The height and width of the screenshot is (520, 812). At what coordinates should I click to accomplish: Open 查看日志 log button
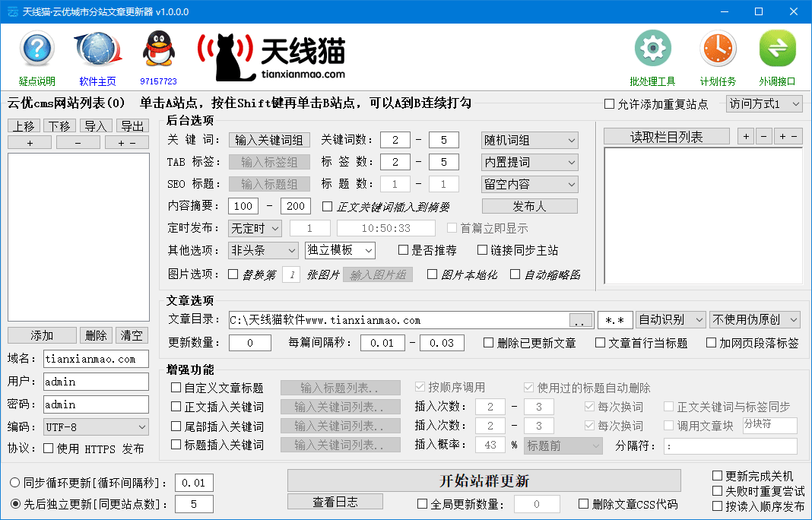(335, 501)
